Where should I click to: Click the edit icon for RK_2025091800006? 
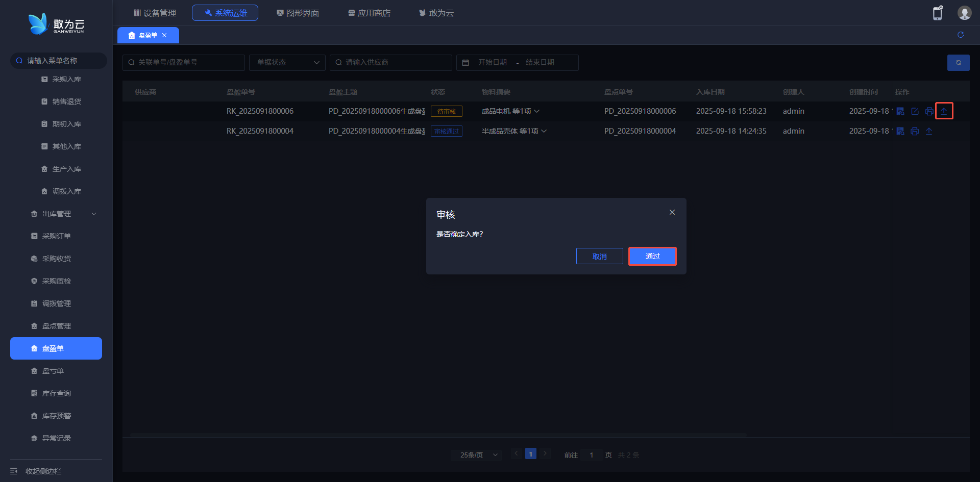pos(915,111)
